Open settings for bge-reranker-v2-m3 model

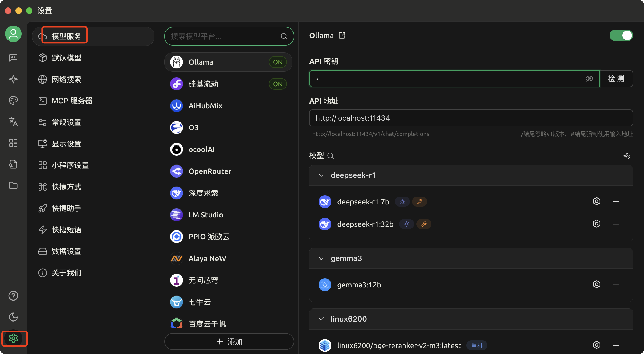pyautogui.click(x=597, y=345)
